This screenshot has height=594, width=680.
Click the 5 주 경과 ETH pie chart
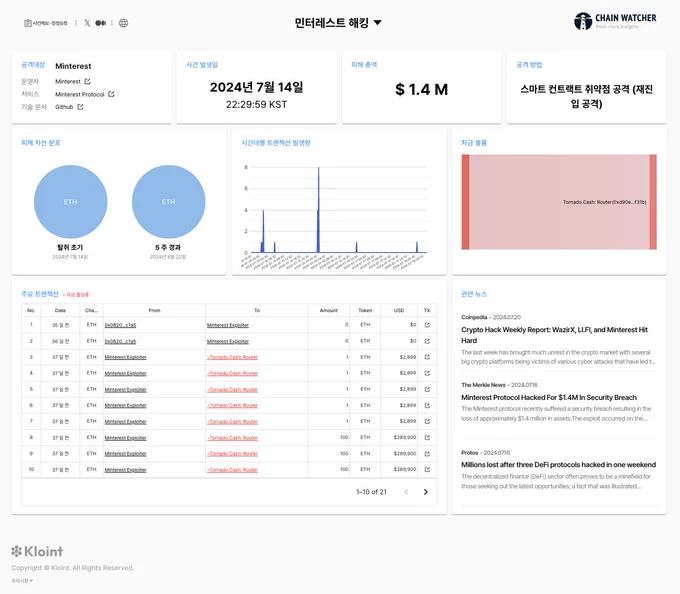(169, 202)
